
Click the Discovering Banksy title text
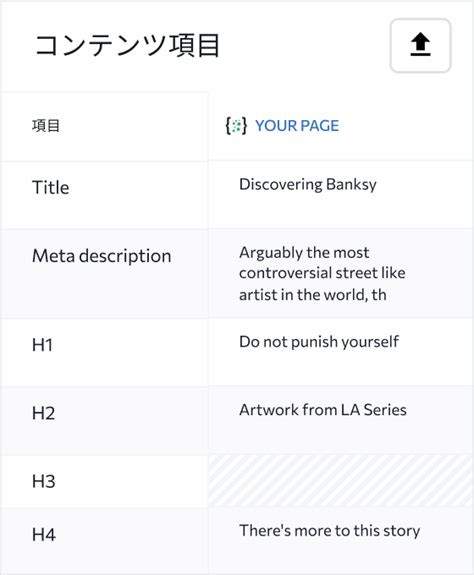(x=308, y=184)
